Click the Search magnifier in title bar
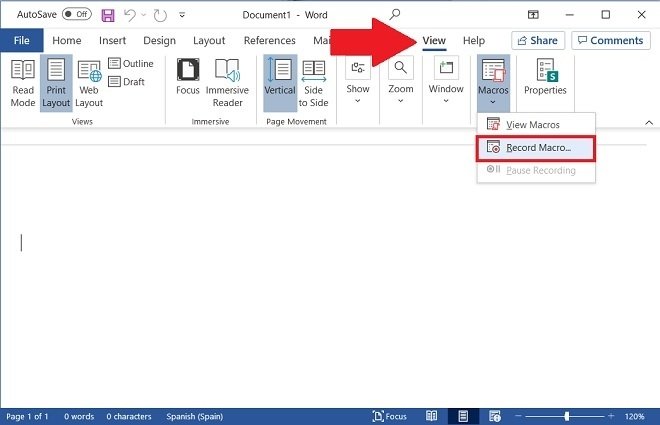660x425 pixels. [x=394, y=15]
